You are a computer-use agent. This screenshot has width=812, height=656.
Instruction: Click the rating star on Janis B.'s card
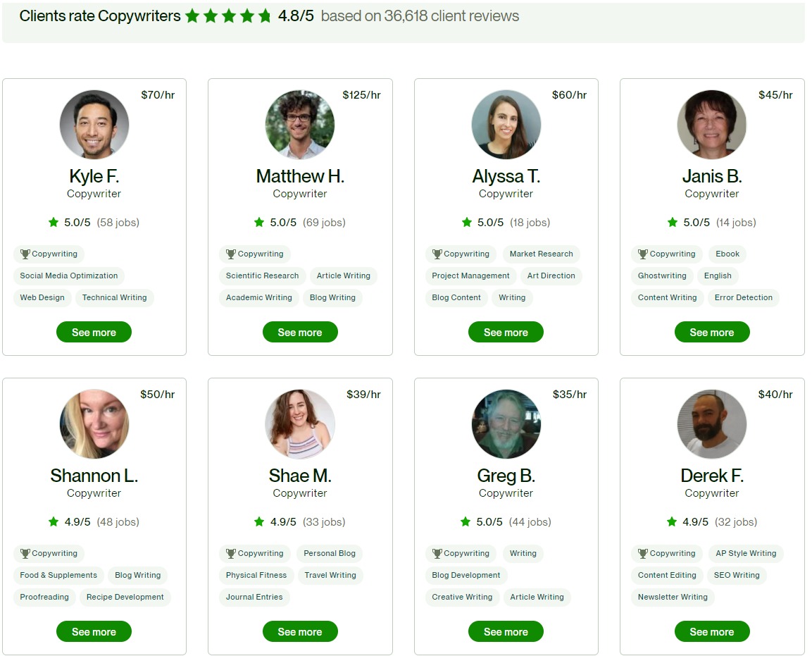pos(673,222)
